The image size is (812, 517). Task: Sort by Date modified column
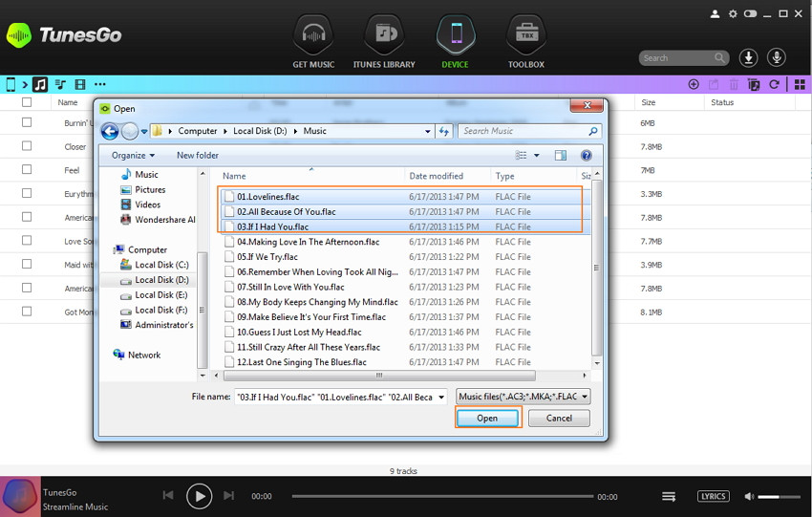click(x=436, y=176)
